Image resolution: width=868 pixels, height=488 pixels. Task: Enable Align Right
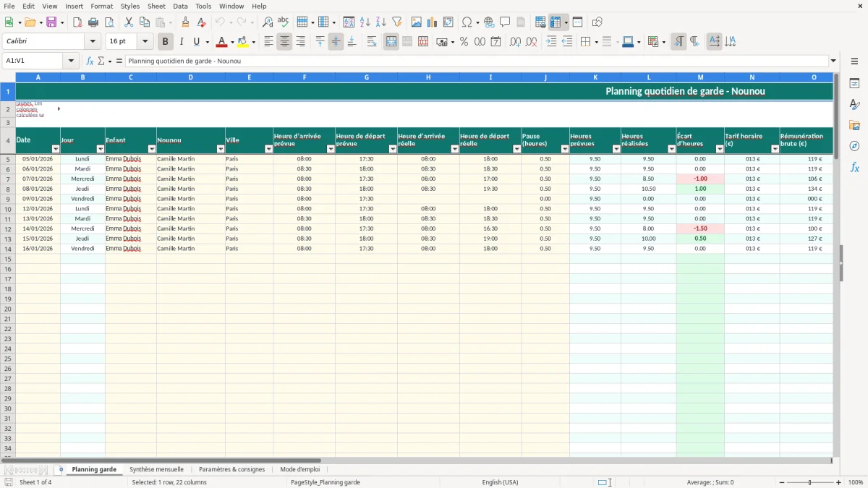(x=300, y=42)
